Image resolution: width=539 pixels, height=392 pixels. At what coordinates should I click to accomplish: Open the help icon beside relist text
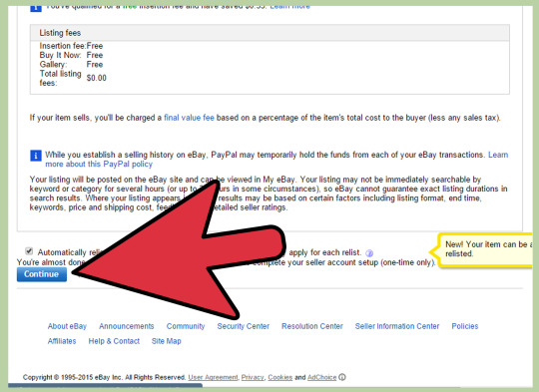point(369,253)
